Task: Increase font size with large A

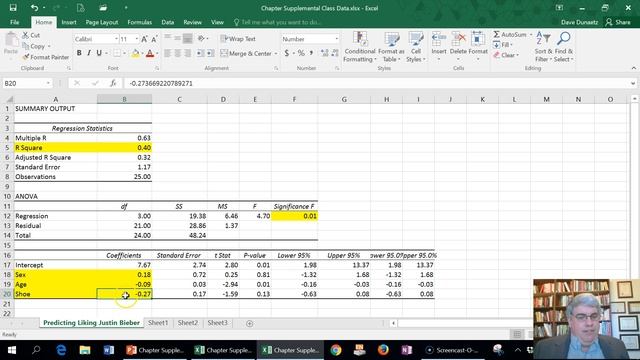Action: [x=144, y=39]
